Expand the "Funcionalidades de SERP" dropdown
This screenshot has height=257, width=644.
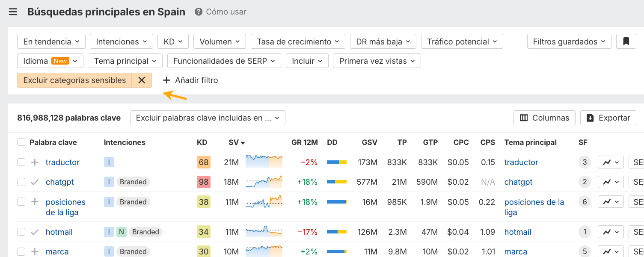tap(224, 61)
